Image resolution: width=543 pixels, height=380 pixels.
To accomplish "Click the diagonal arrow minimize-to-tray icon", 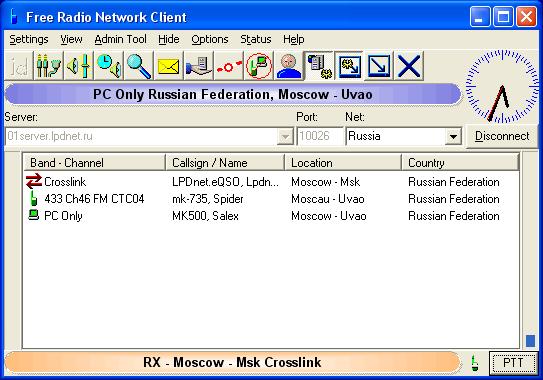I will coord(379,66).
